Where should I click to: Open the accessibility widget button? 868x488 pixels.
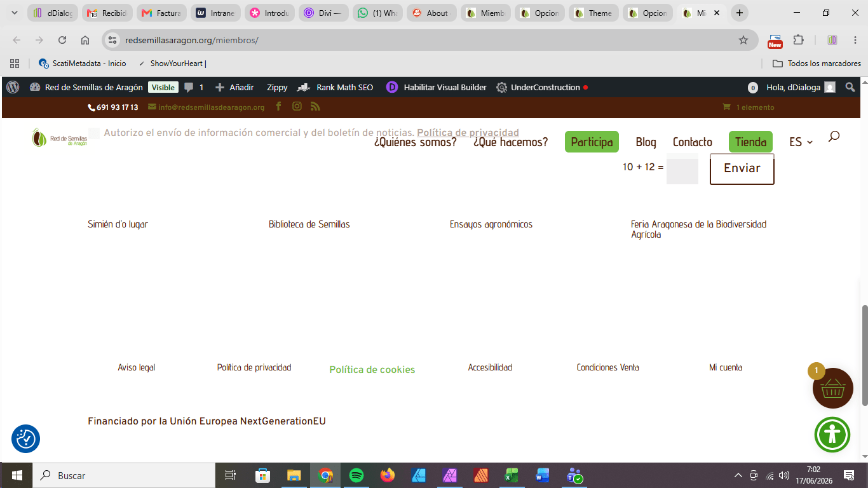coord(832,435)
